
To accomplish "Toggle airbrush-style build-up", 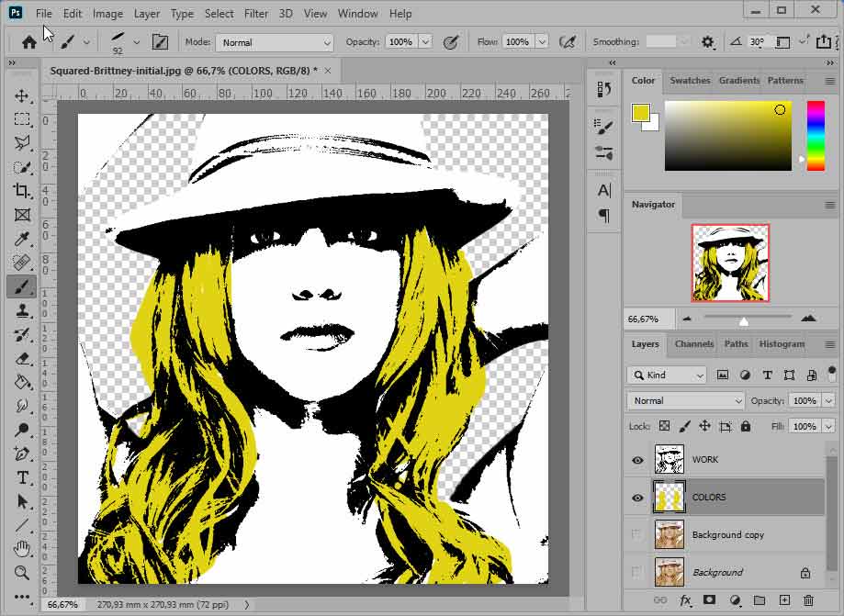I will tap(568, 42).
